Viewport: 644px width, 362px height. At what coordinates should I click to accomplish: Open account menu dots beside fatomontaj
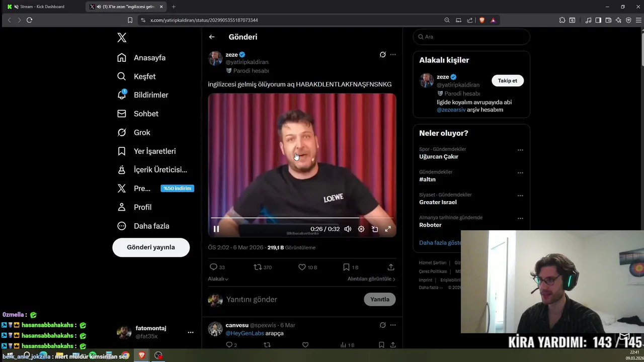(191, 332)
